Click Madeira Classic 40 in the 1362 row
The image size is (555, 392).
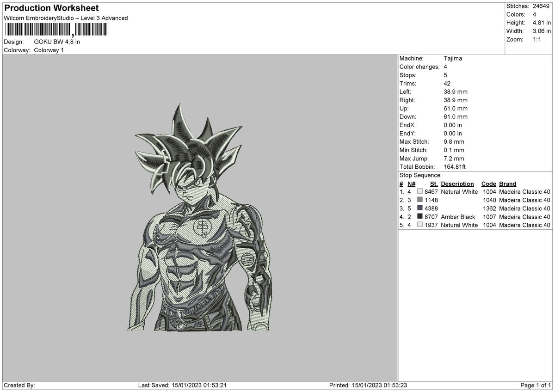pos(524,208)
